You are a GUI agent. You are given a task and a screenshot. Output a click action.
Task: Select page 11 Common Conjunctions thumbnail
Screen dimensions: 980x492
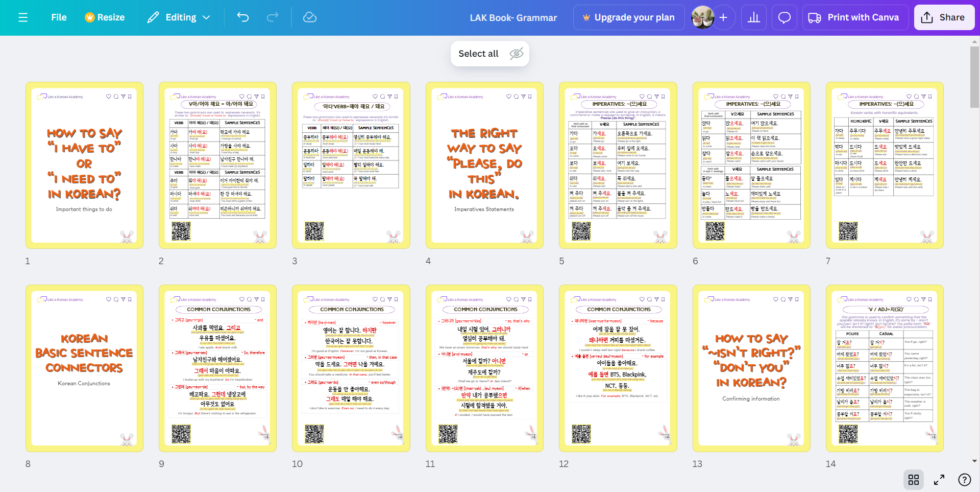pos(485,368)
